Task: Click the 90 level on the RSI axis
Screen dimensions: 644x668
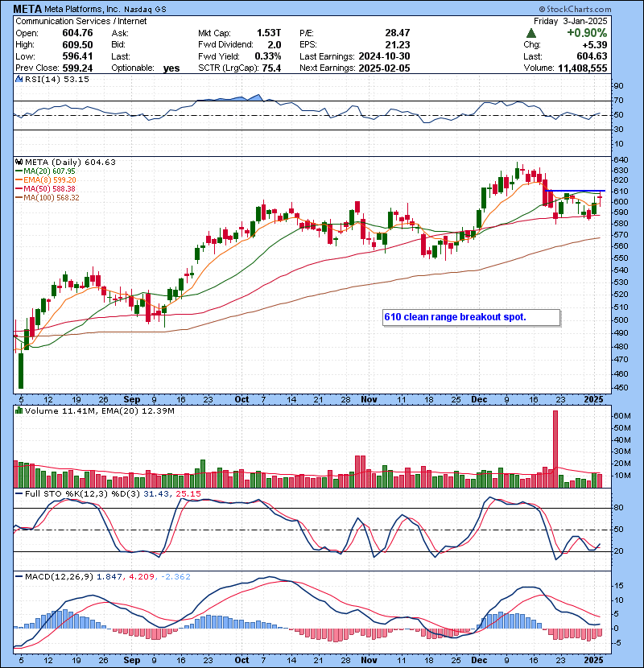Action: (x=618, y=85)
